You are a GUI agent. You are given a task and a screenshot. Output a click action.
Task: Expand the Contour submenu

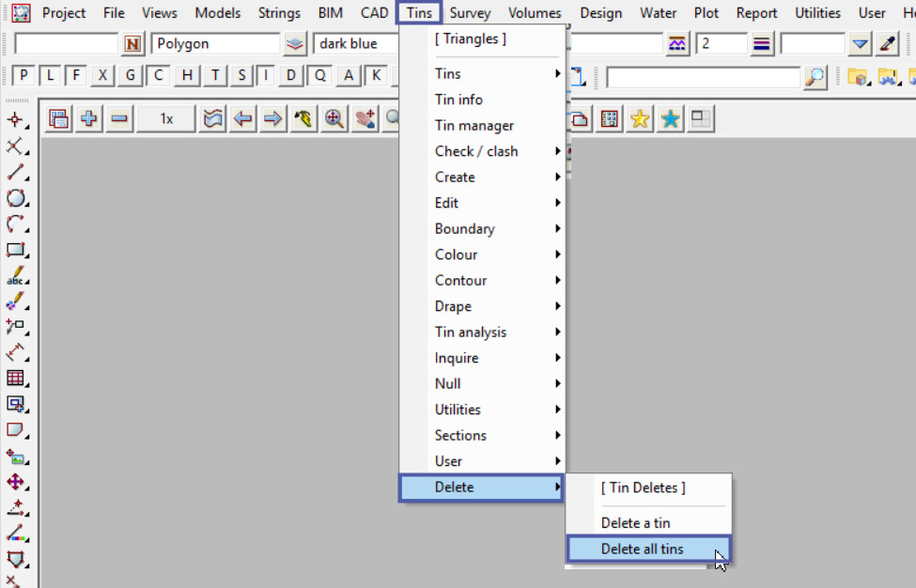tap(482, 280)
